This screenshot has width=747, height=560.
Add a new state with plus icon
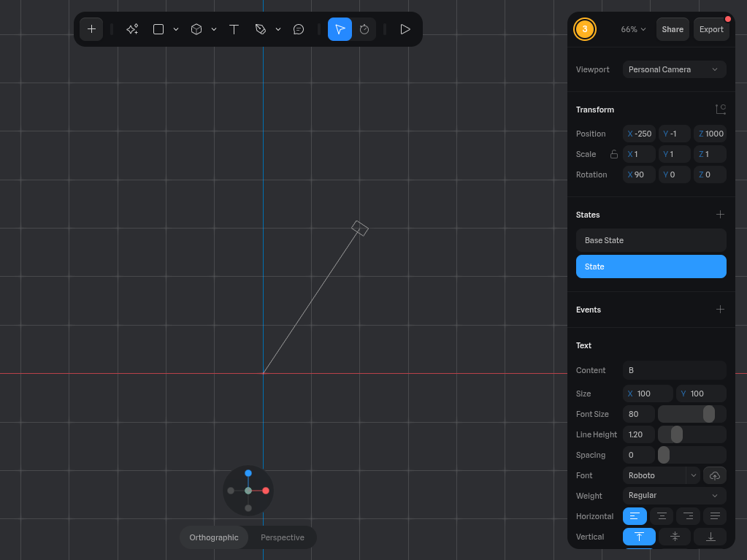coord(720,215)
